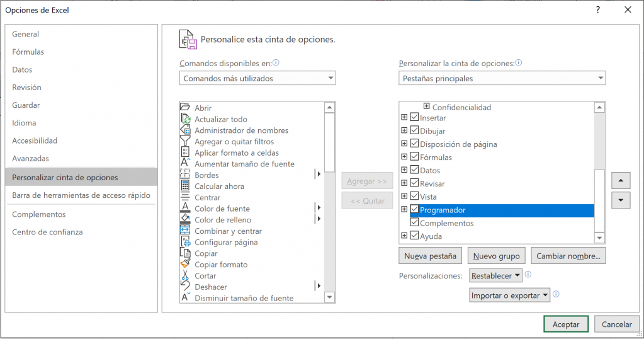Click the info icon beside Comandos disponibles en
This screenshot has height=339, width=644.
coord(276,63)
